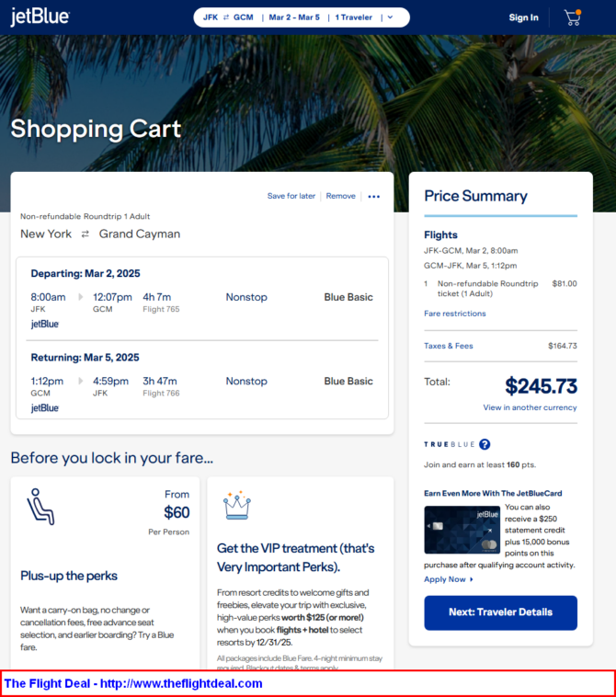Click the round-trip arrows between New York and Grand Cayman

tap(86, 234)
